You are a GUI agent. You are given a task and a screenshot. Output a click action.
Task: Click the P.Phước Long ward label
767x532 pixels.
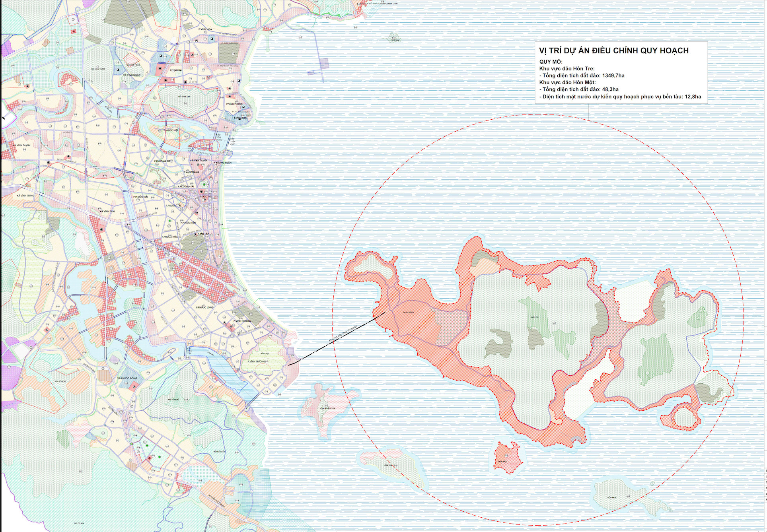coord(204,307)
